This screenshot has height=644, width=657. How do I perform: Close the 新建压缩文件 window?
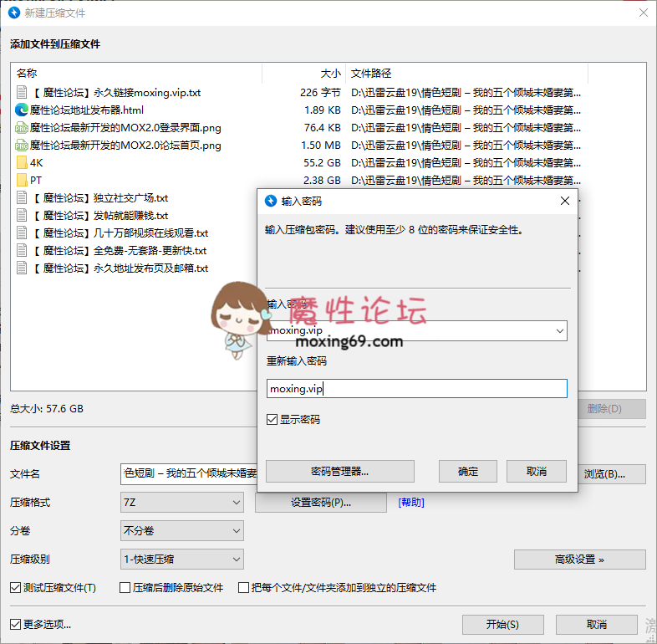(644, 13)
